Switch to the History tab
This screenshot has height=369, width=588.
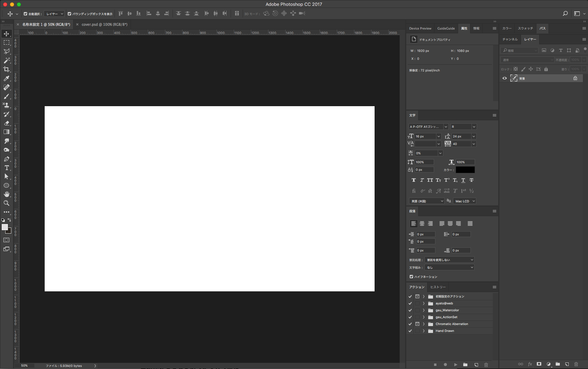[438, 287]
